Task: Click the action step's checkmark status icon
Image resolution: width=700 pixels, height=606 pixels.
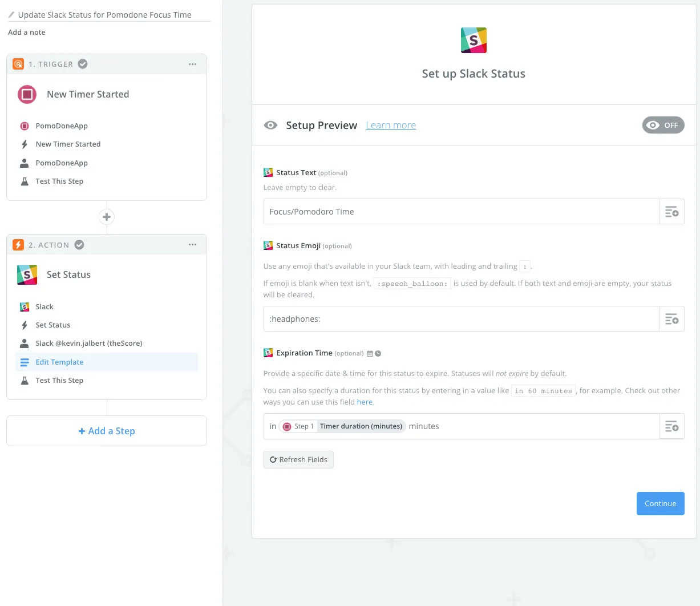Action: tap(79, 245)
